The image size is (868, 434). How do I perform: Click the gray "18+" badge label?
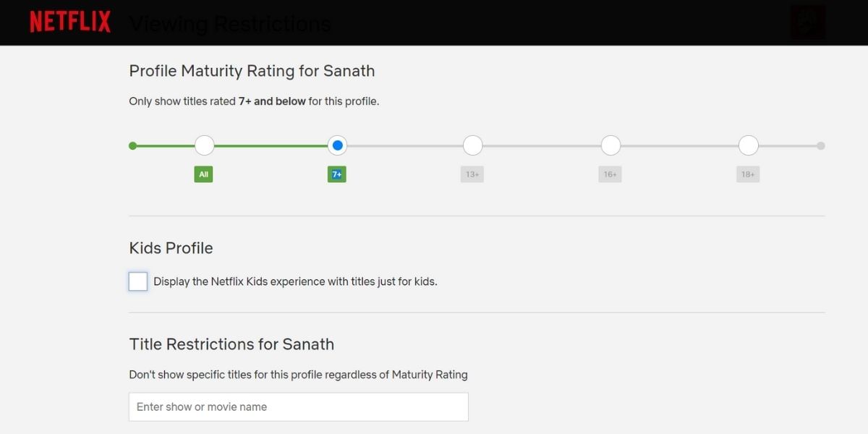coord(748,174)
